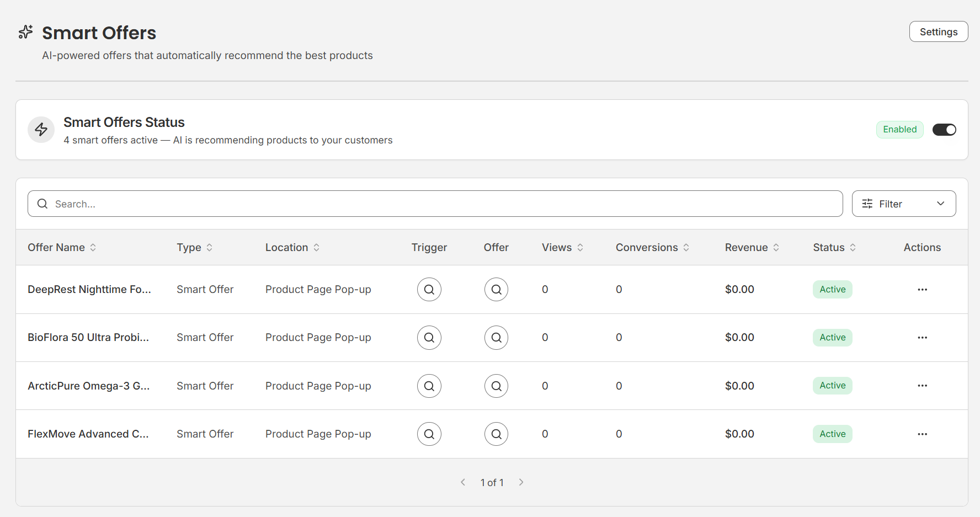Open the ArcticPure Omega-3 offer name
The width and height of the screenshot is (980, 517).
click(x=89, y=386)
